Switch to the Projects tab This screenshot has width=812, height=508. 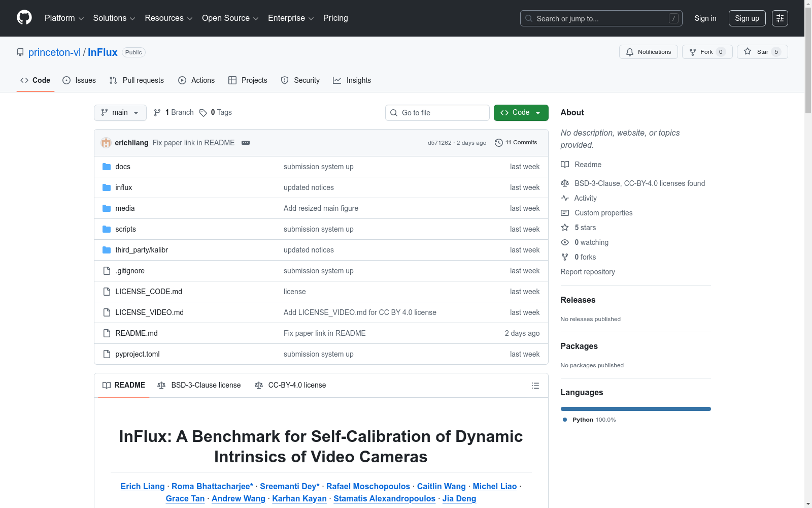point(248,80)
